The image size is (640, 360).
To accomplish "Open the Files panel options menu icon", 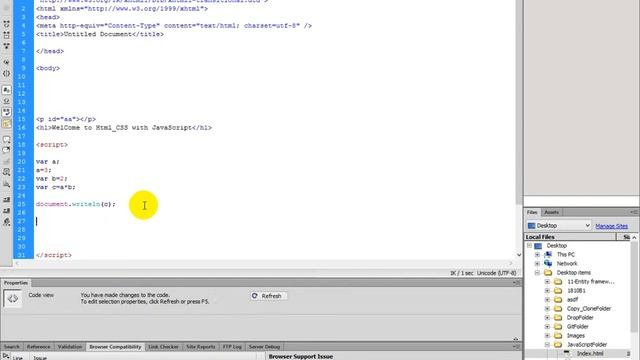I will pos(634,212).
